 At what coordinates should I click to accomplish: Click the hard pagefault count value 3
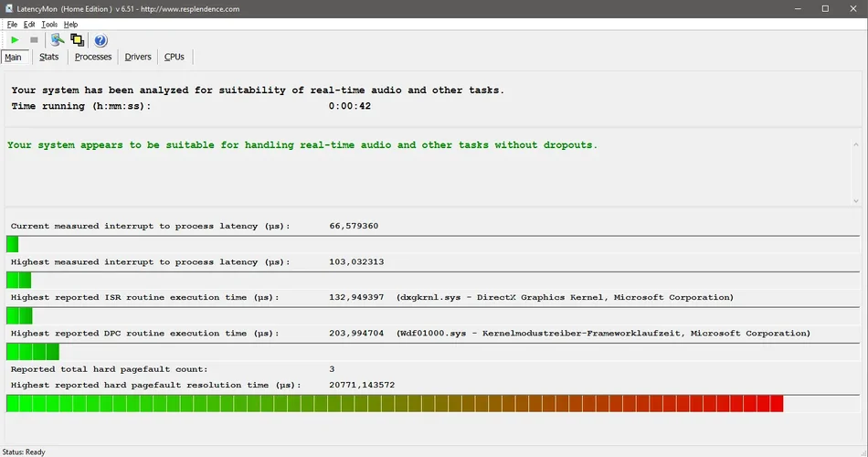point(332,369)
